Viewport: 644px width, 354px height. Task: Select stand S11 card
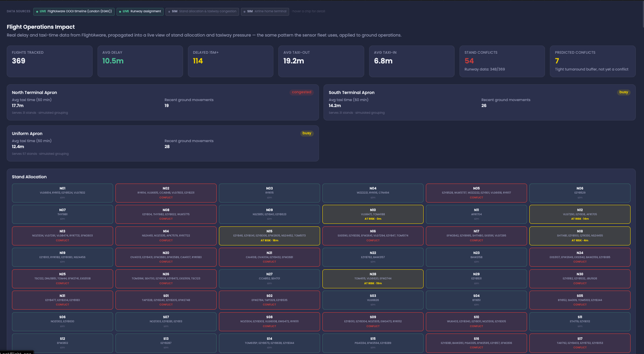point(580,322)
